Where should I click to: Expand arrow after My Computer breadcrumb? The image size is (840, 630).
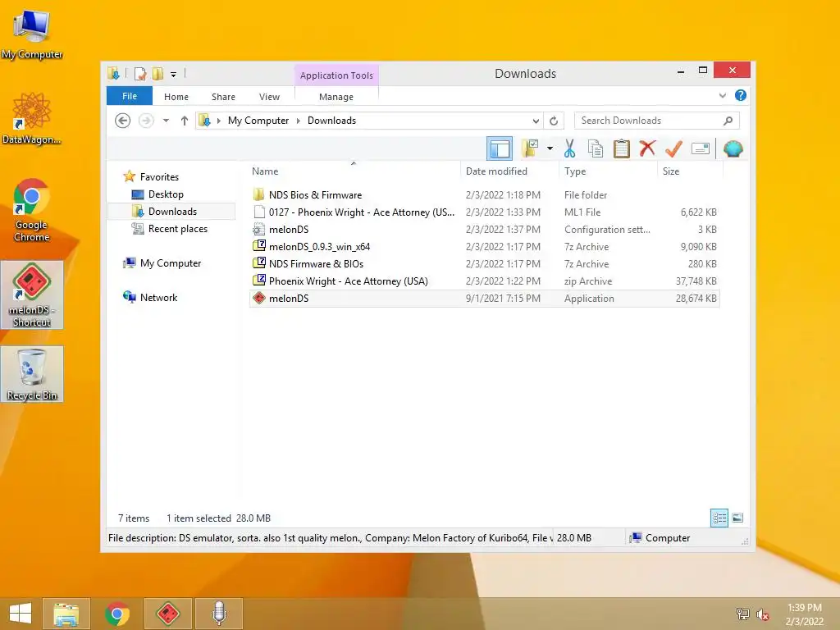299,121
